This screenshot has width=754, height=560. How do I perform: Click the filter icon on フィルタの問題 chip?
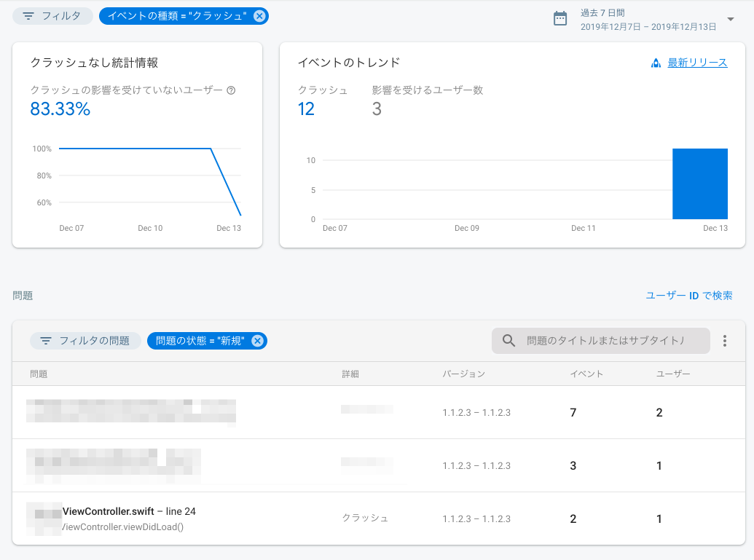47,340
